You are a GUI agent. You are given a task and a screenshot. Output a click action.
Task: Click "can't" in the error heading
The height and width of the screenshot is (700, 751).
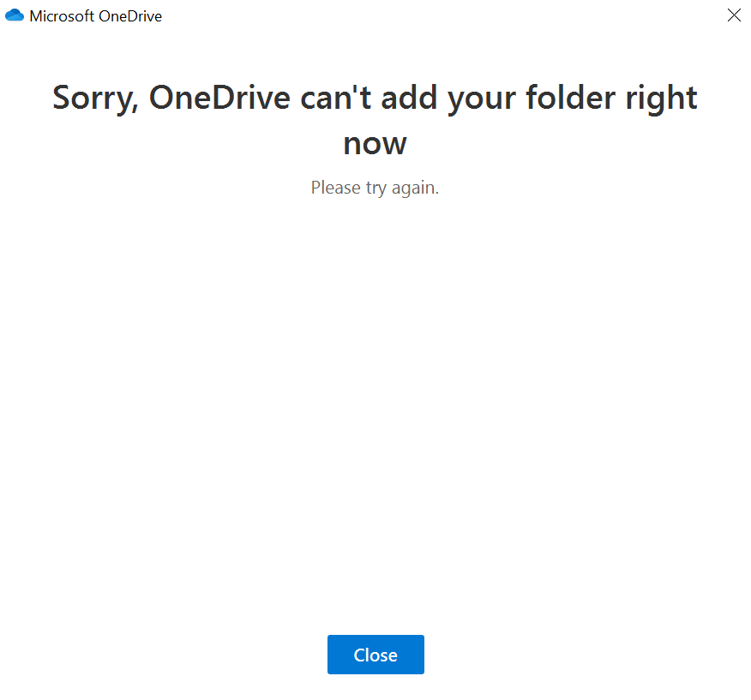336,98
